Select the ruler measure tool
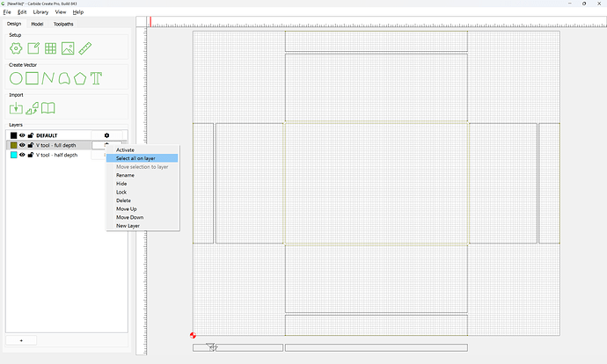This screenshot has width=607, height=364. point(84,48)
